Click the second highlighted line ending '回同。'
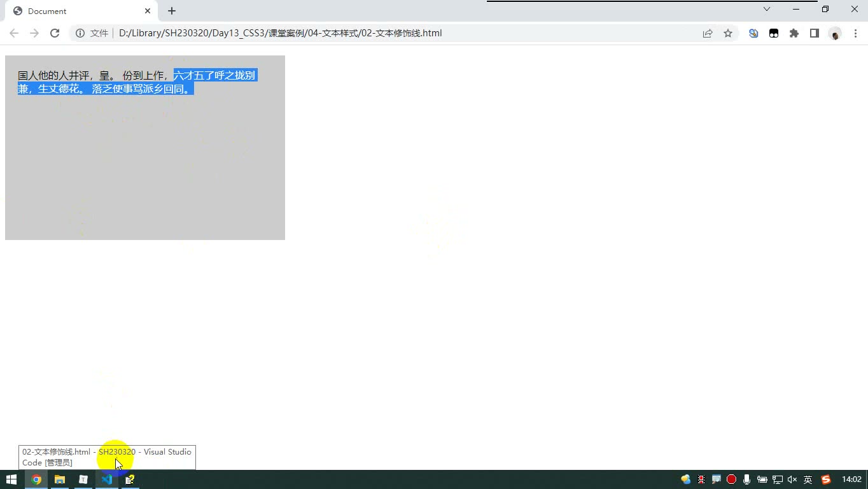The image size is (868, 489). (x=106, y=89)
